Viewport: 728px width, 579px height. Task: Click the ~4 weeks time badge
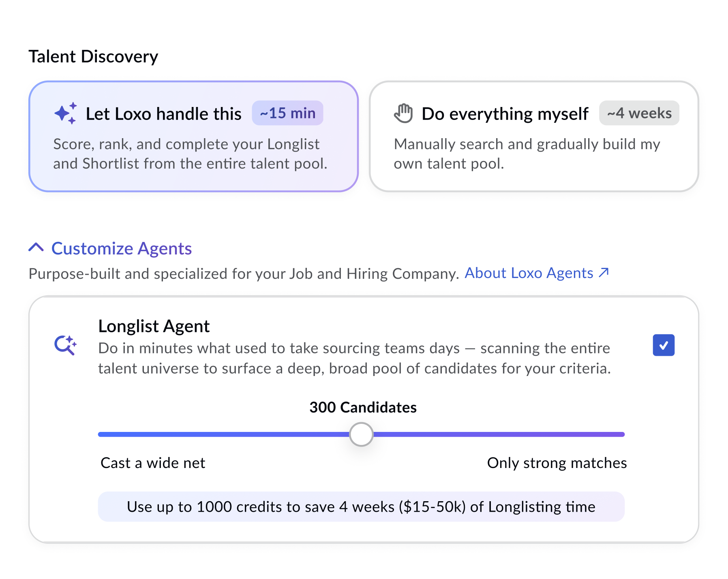[x=639, y=113]
